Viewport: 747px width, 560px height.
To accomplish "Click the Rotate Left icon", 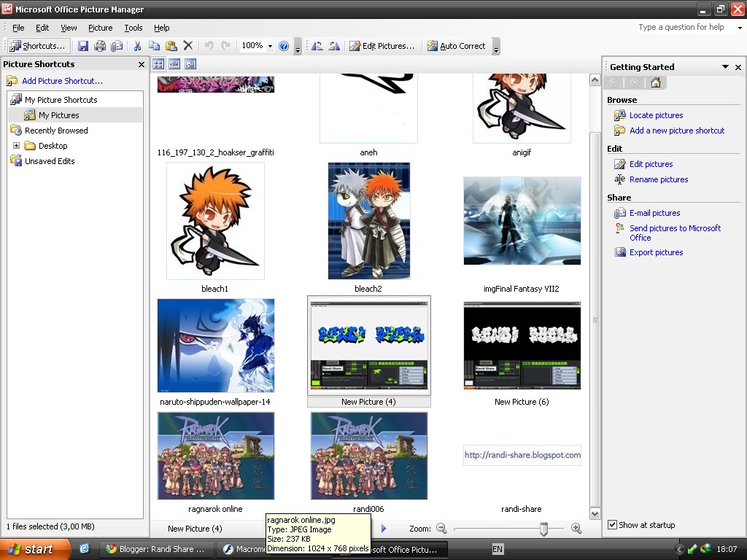I will tap(317, 46).
